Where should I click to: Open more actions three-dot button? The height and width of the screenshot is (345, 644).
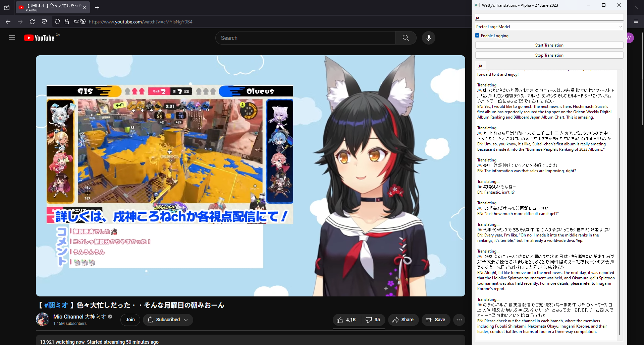(x=459, y=320)
